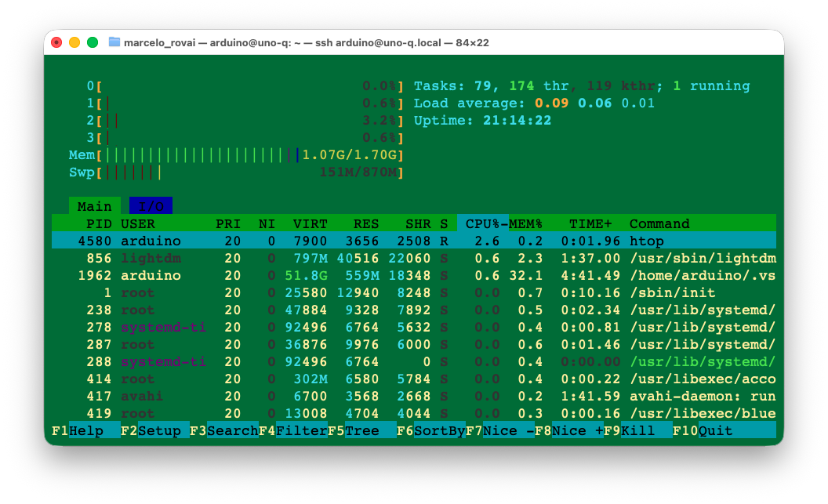This screenshot has height=504, width=828.
Task: Click the 51.8G VIRT value
Action: [307, 275]
